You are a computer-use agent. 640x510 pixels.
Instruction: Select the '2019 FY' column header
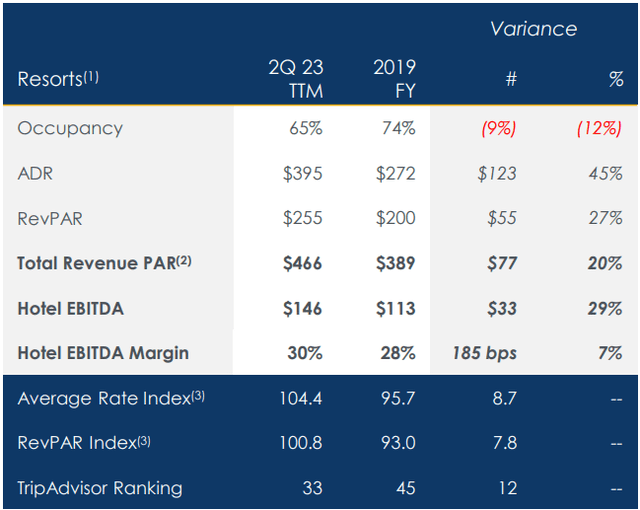coord(395,79)
